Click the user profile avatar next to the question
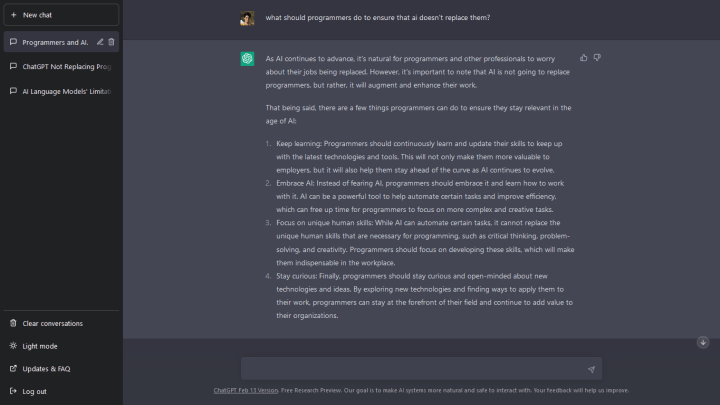This screenshot has width=720, height=405. pyautogui.click(x=247, y=18)
